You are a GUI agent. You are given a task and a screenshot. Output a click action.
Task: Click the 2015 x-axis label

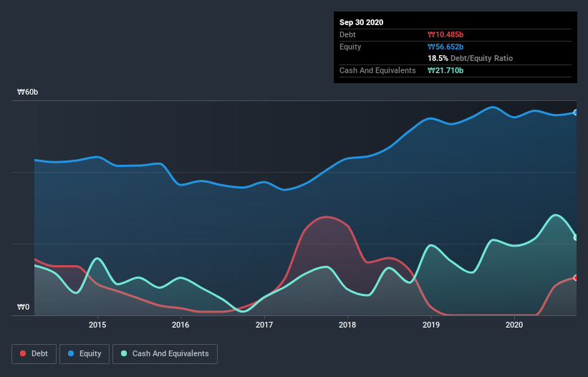[x=97, y=325]
